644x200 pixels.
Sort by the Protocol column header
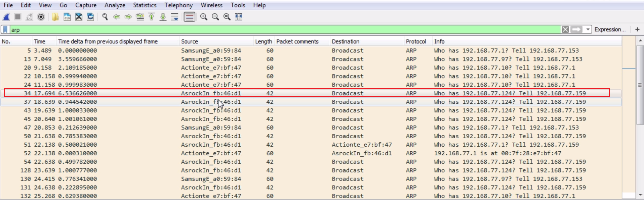(418, 41)
